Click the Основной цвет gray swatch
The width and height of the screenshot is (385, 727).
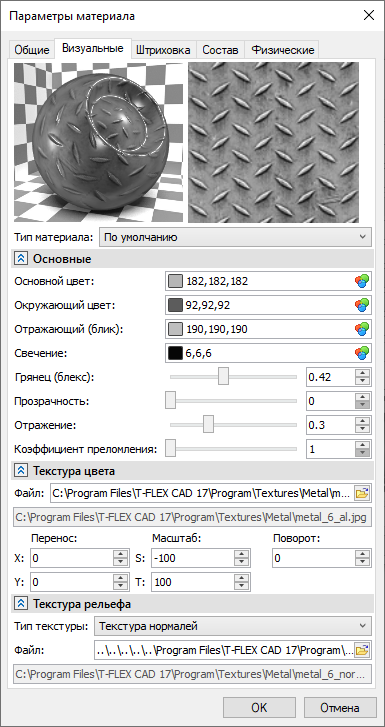pyautogui.click(x=175, y=281)
